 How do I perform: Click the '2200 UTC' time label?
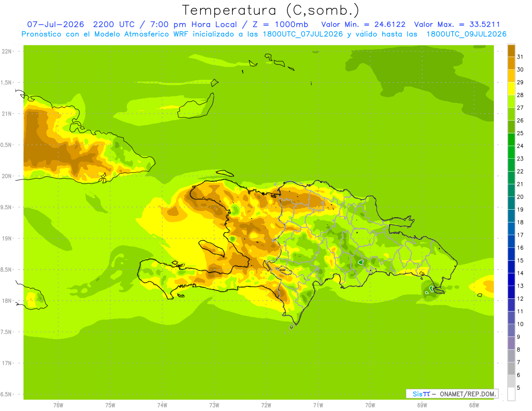tap(115, 24)
